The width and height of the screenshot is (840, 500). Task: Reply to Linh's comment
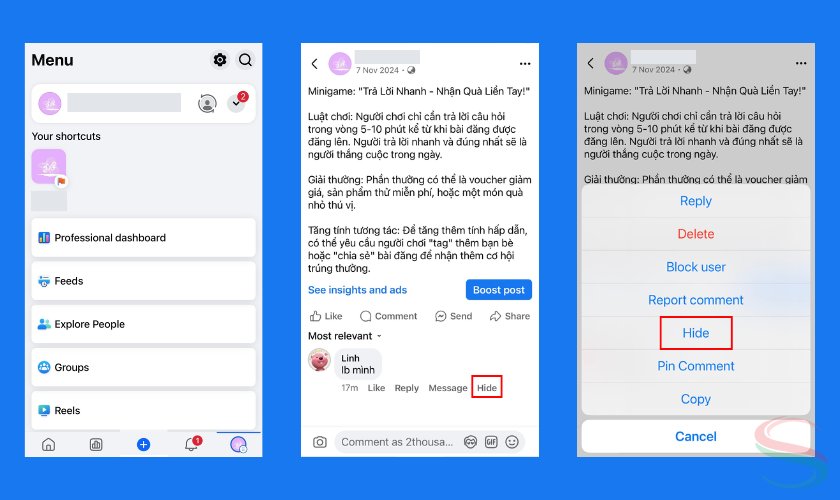407,388
